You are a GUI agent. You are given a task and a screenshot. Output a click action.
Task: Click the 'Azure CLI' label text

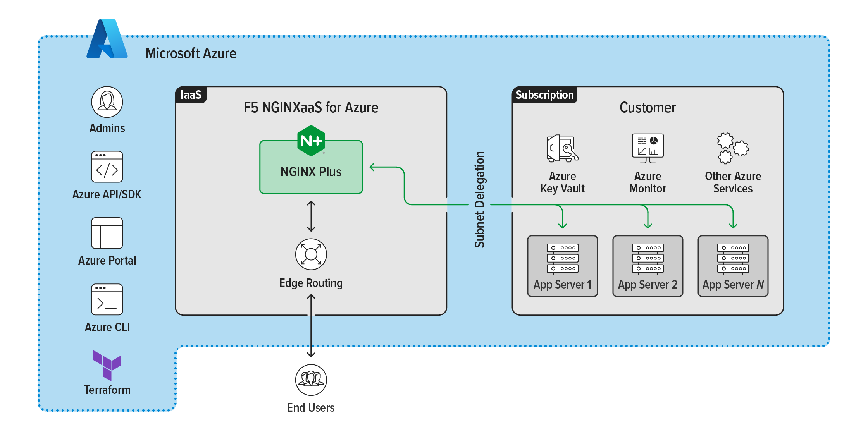[x=107, y=327]
